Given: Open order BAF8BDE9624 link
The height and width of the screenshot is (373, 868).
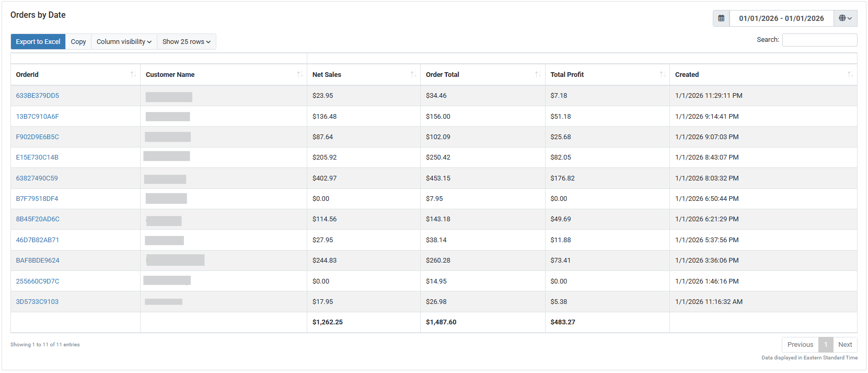Looking at the screenshot, I should pos(38,261).
